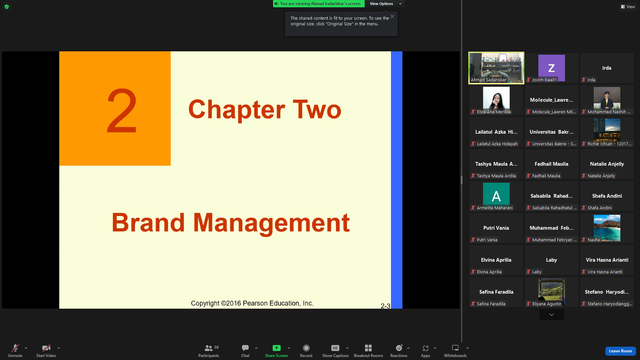Click the Record icon
The height and width of the screenshot is (360, 640).
click(x=306, y=348)
